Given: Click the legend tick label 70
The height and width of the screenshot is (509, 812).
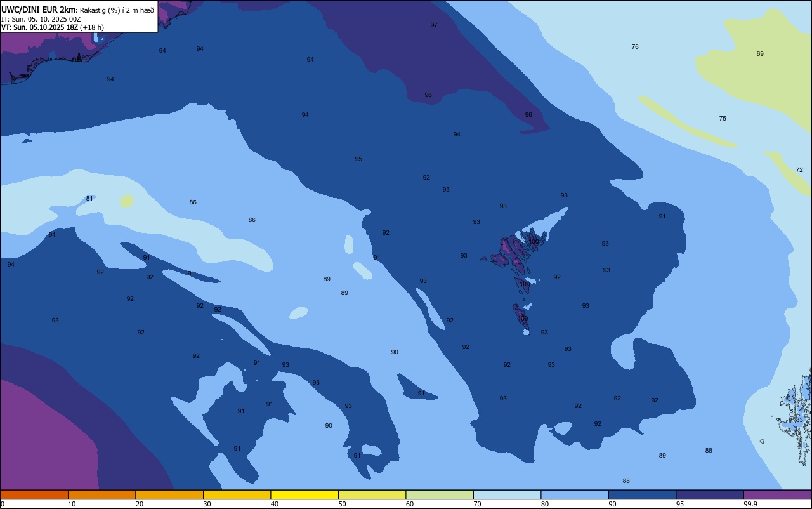Looking at the screenshot, I should click(477, 504).
